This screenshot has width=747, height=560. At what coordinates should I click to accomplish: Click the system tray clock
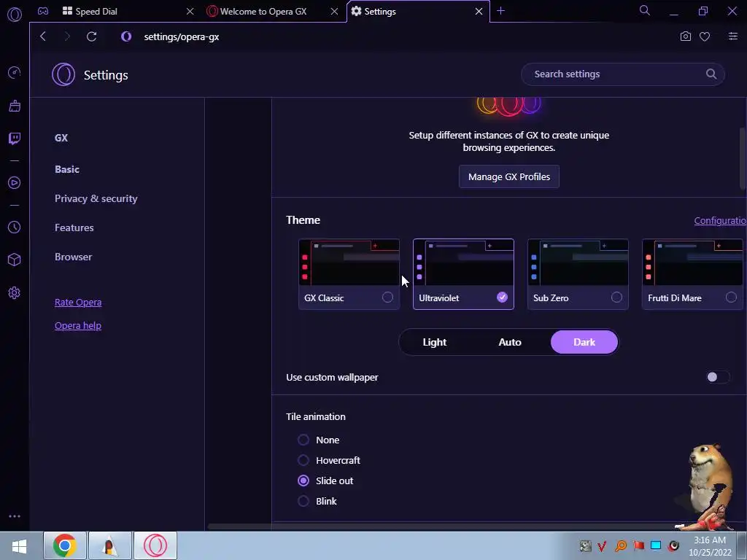710,546
